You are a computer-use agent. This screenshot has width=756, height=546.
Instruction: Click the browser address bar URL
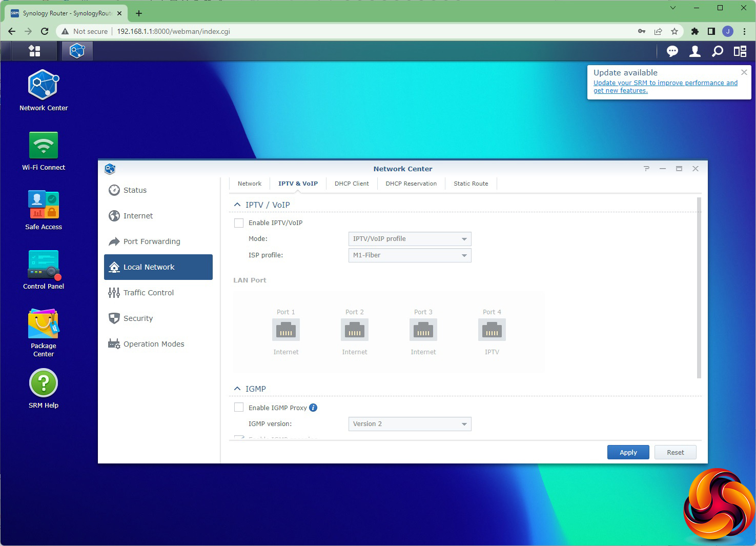(173, 31)
